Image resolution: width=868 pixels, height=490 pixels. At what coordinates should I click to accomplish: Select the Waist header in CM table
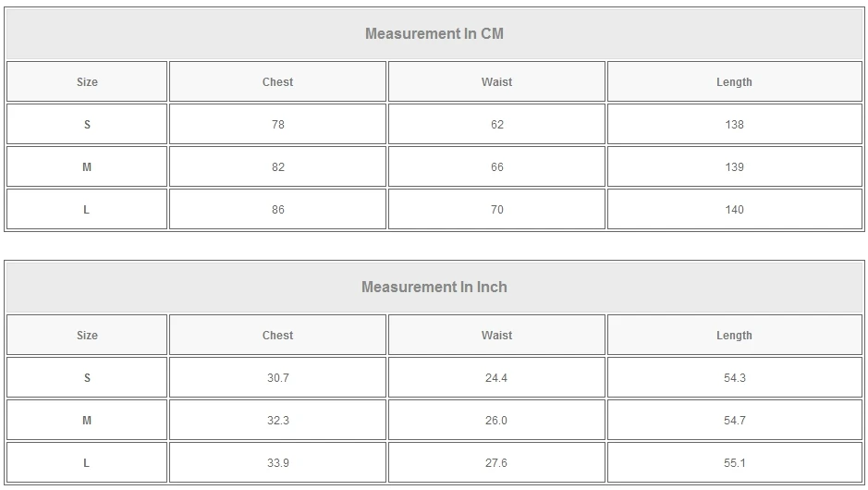[496, 82]
